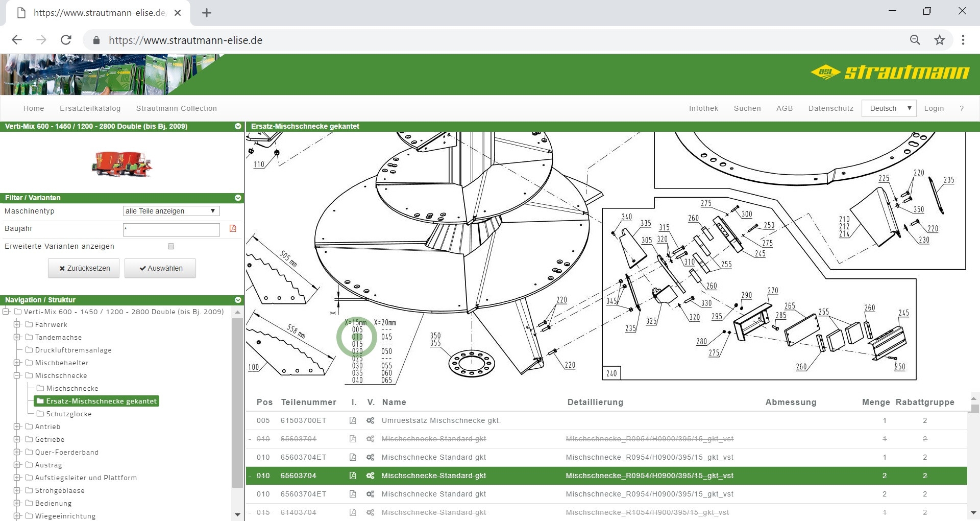Click the PDF icon next to Baujahr field
980x521 pixels.
[x=233, y=228]
